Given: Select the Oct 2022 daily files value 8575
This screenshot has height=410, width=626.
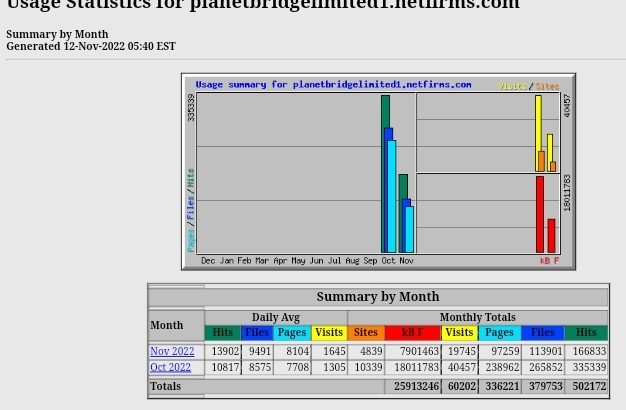Looking at the screenshot, I should (x=258, y=367).
